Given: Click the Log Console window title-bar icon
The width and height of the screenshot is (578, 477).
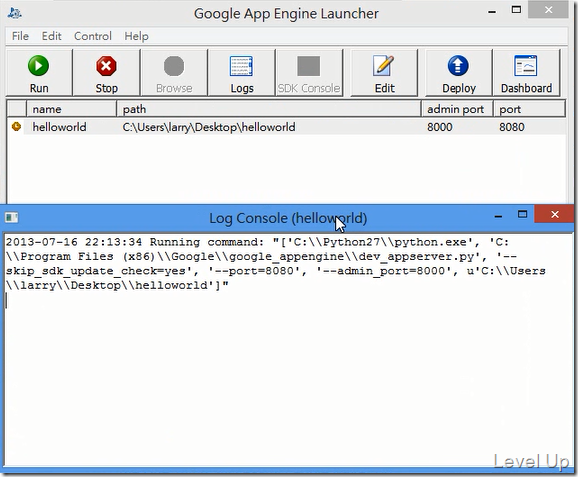Looking at the screenshot, I should 11,217.
